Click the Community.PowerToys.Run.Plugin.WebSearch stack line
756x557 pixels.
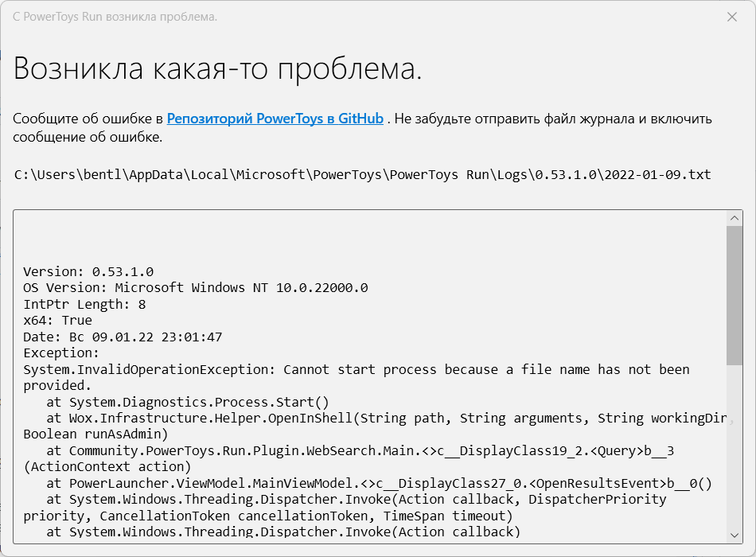360,451
